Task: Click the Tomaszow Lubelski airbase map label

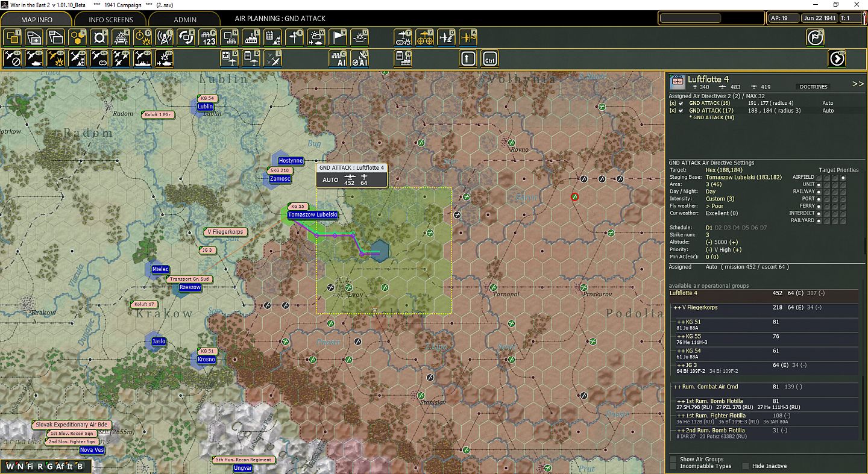Action: pyautogui.click(x=312, y=215)
